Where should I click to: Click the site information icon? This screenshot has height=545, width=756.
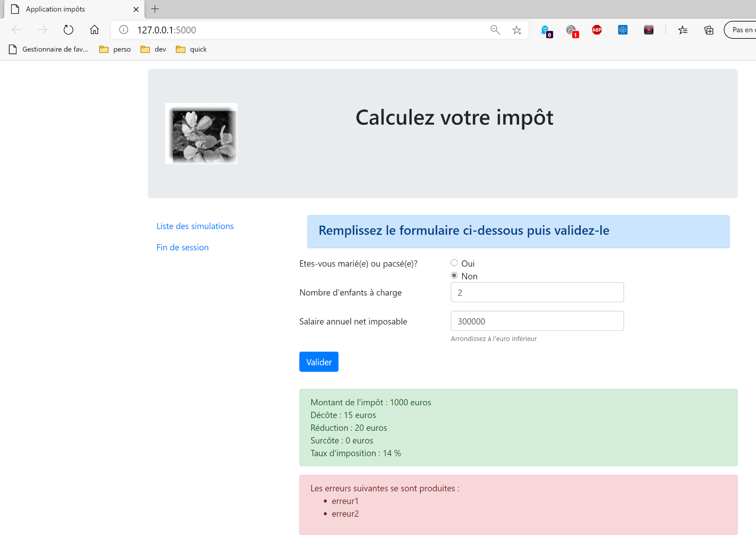point(124,30)
